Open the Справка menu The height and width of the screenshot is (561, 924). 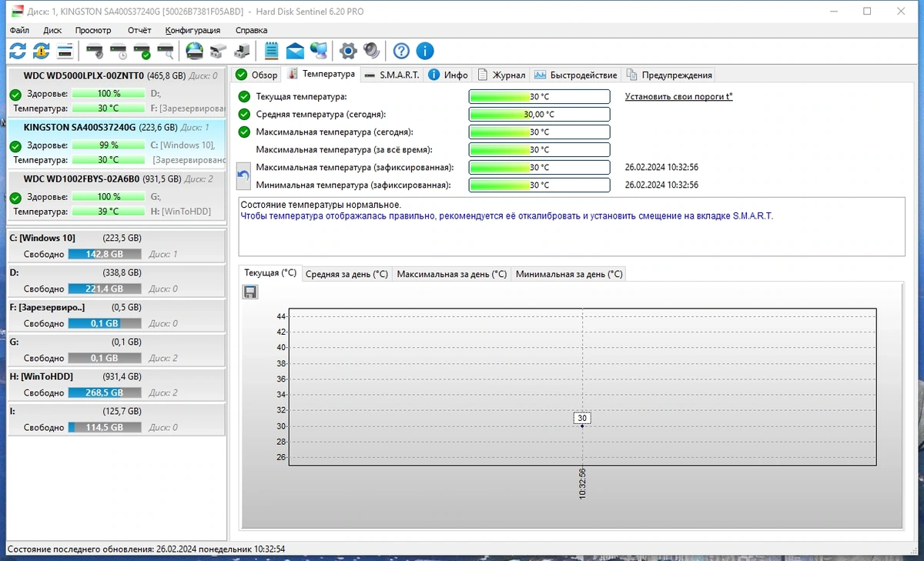point(252,30)
